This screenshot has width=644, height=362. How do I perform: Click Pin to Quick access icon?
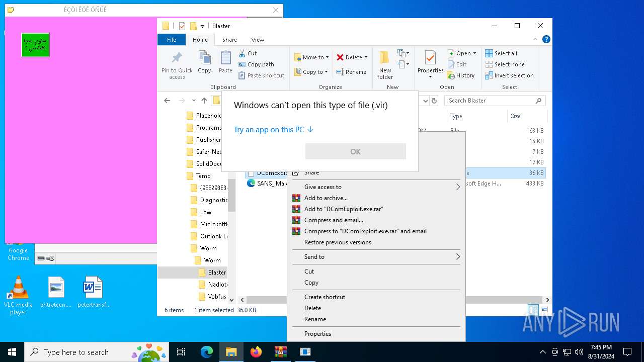pos(177,57)
